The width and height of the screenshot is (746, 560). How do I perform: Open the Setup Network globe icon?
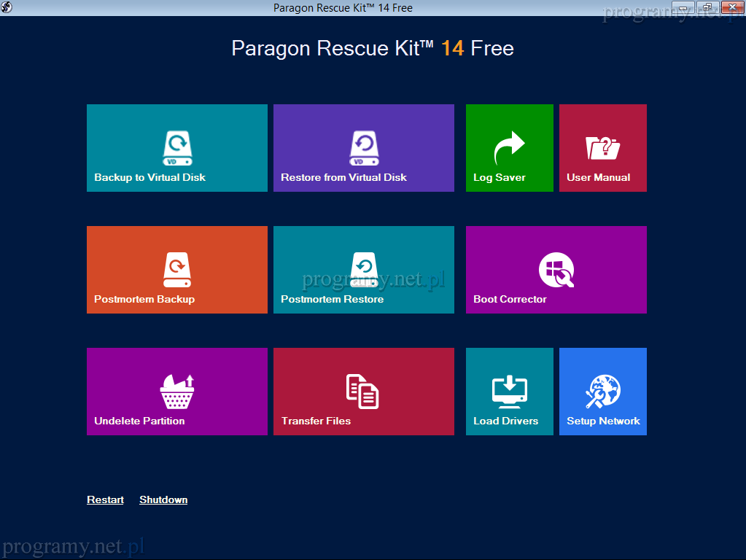coord(602,392)
